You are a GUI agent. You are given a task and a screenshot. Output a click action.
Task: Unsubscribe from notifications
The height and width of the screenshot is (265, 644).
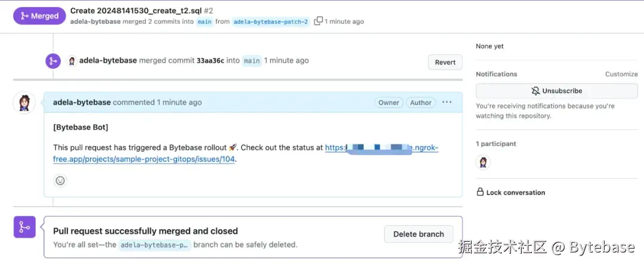[x=556, y=91]
